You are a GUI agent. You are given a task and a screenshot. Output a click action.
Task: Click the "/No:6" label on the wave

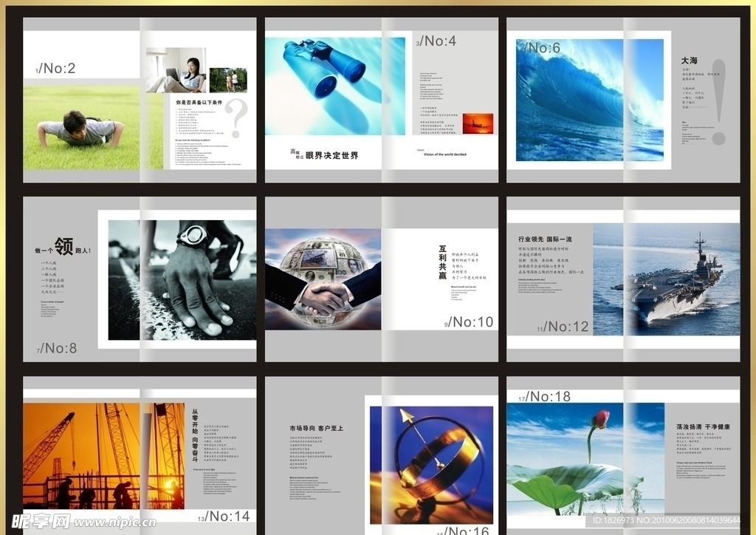click(x=542, y=48)
